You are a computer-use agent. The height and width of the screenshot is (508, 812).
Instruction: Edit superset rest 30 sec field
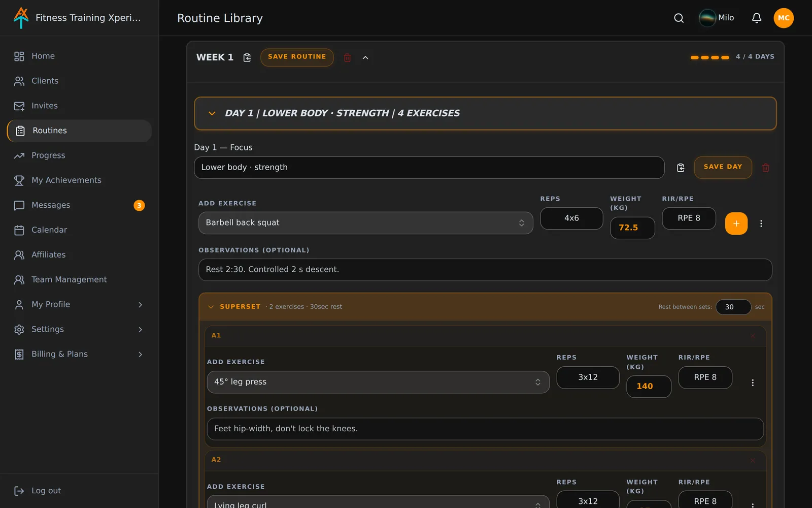[x=733, y=307]
